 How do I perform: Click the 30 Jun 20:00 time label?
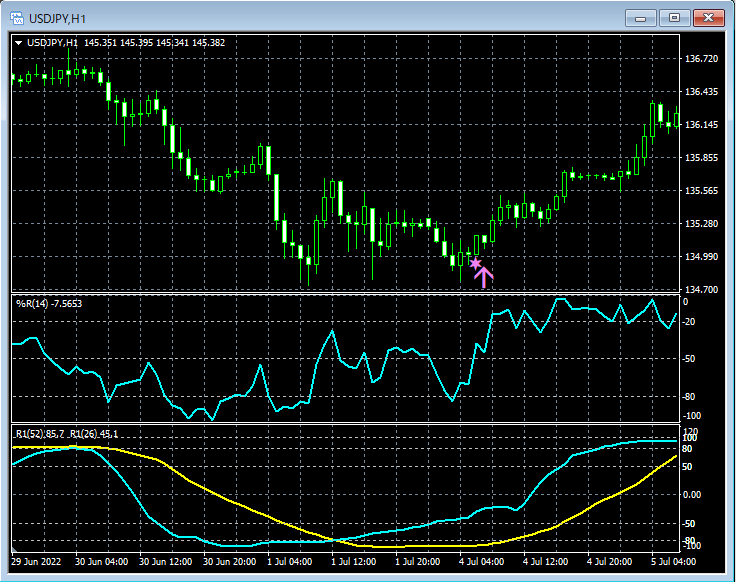229,562
